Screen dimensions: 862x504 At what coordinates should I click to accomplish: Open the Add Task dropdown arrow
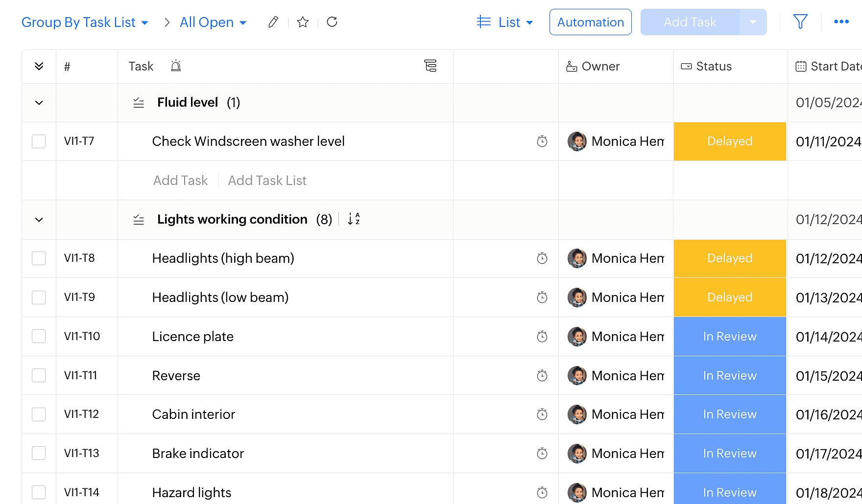tap(753, 22)
